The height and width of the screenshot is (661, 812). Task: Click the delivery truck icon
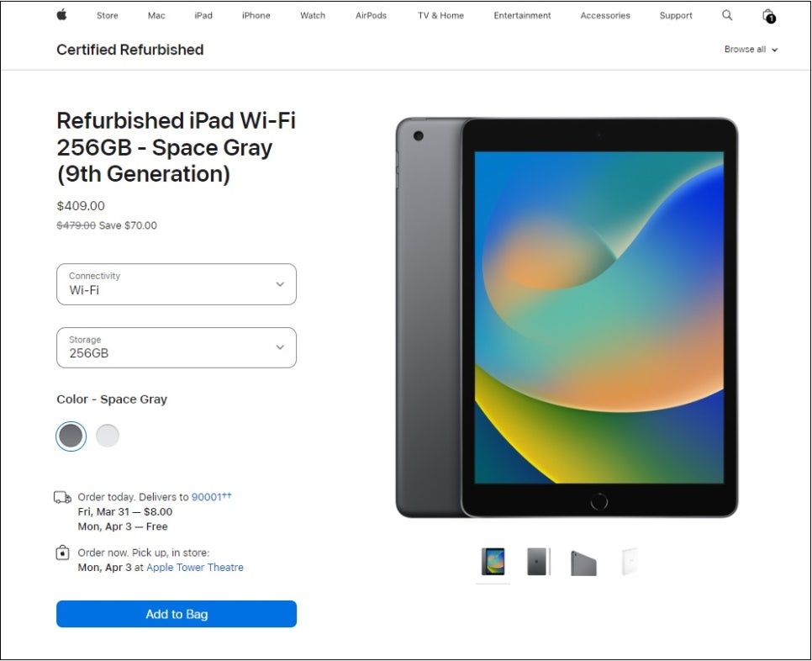[x=63, y=497]
